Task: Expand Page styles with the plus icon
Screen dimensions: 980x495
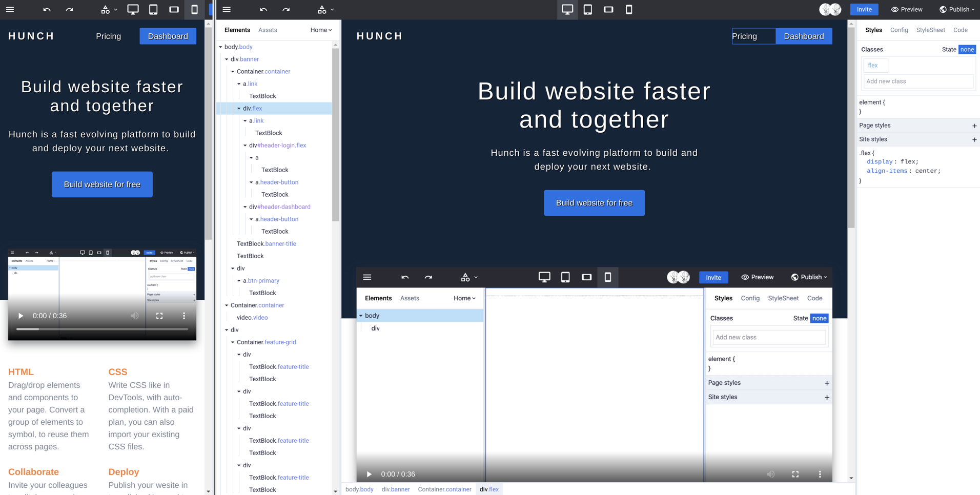Action: [974, 126]
